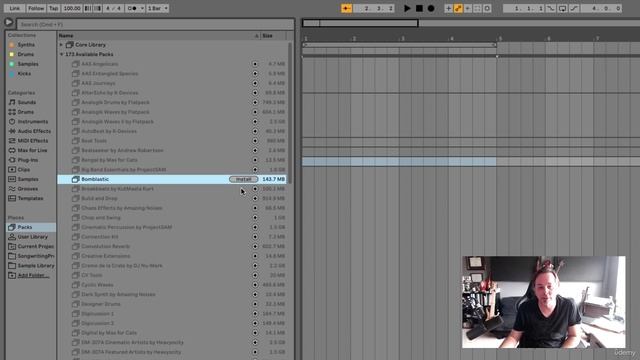Click the browser list vertical scrollbar
The width and height of the screenshot is (640, 360).
pos(290,112)
